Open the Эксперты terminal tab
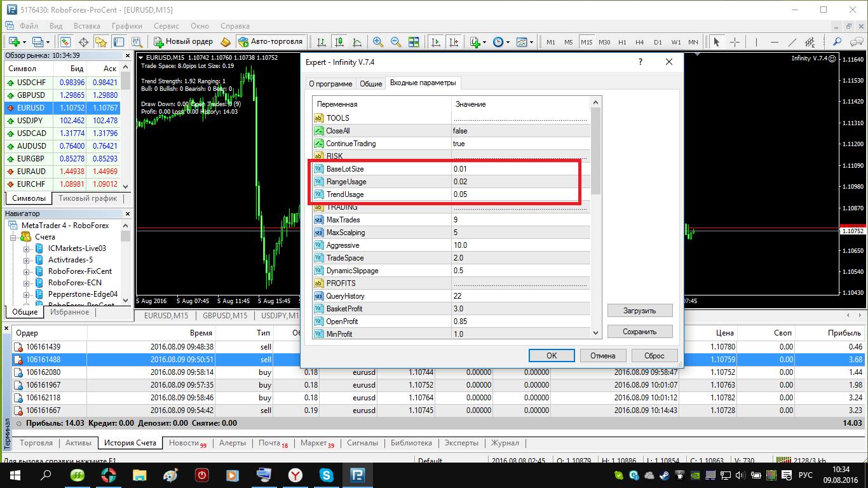 [x=461, y=443]
